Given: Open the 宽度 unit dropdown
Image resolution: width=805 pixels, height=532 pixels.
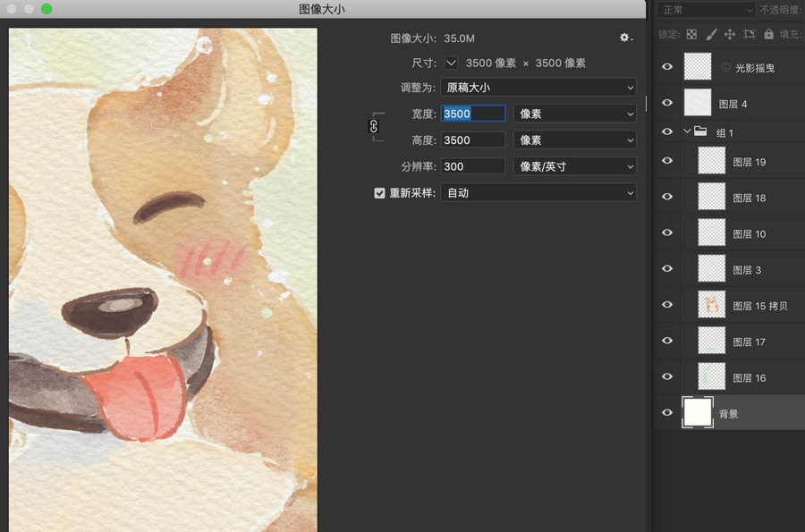Looking at the screenshot, I should point(575,114).
